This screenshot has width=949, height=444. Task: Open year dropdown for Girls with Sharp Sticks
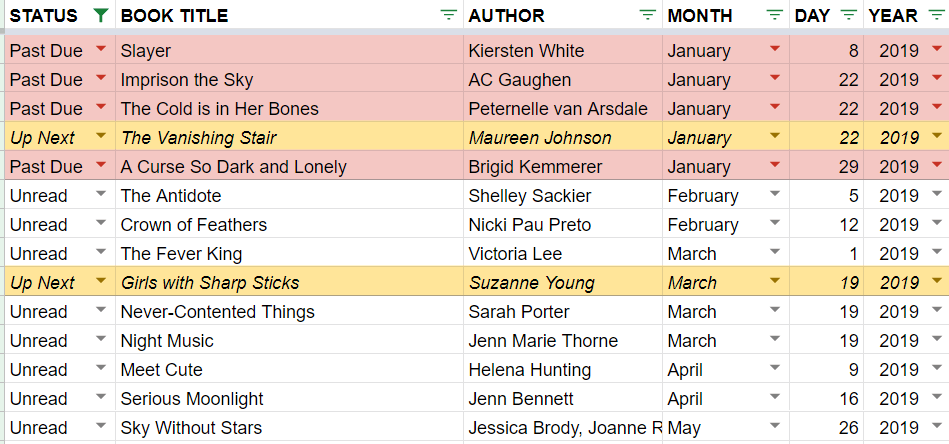(x=937, y=281)
